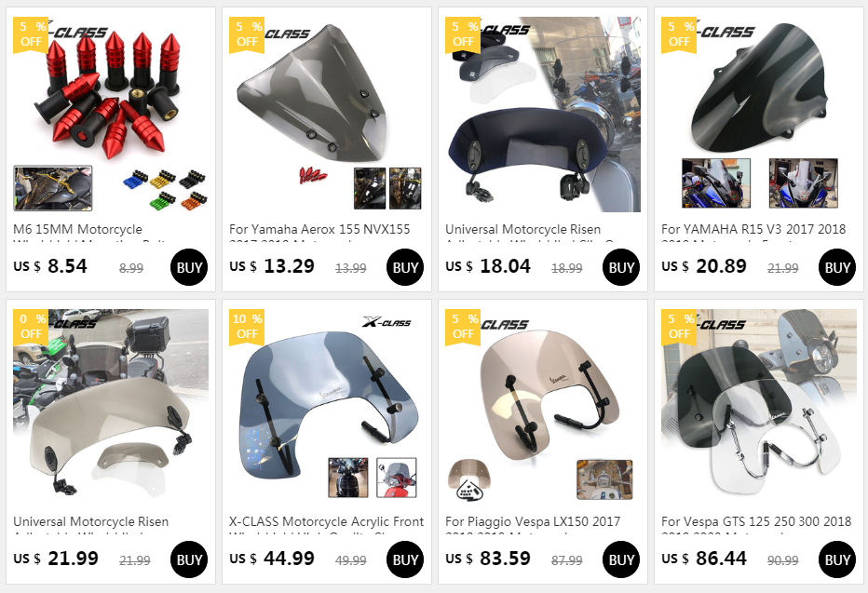This screenshot has width=868, height=593.
Task: Click the 5% OFF badge on Vespa GTS item
Action: 679,327
